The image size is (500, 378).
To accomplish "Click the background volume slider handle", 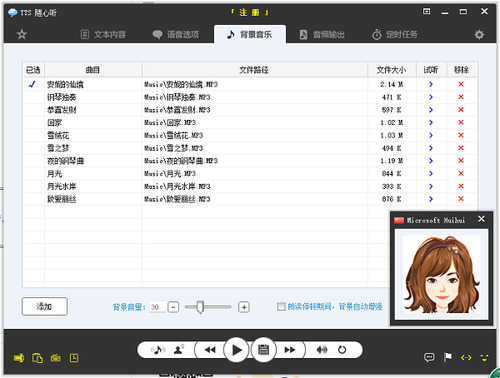I will coord(200,307).
